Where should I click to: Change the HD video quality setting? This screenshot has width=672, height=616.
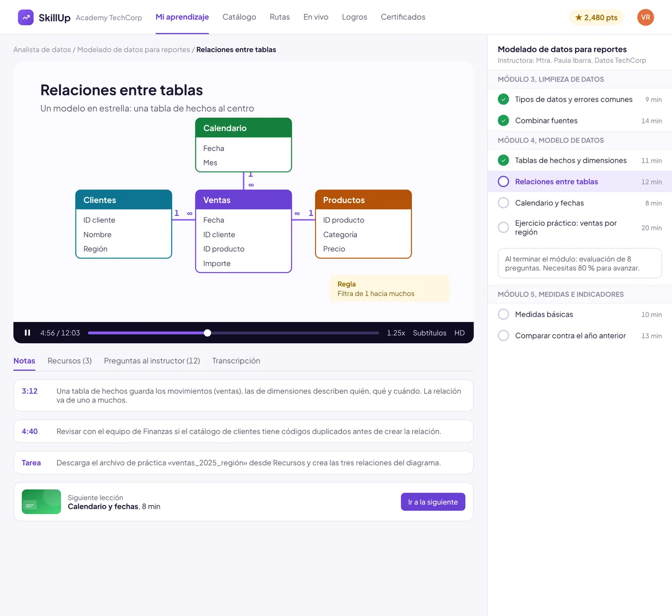(460, 333)
